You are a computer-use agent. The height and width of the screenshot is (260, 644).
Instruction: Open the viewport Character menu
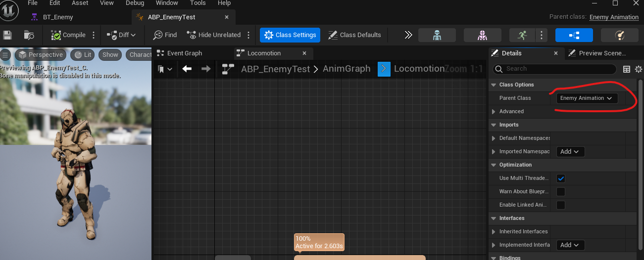[139, 55]
